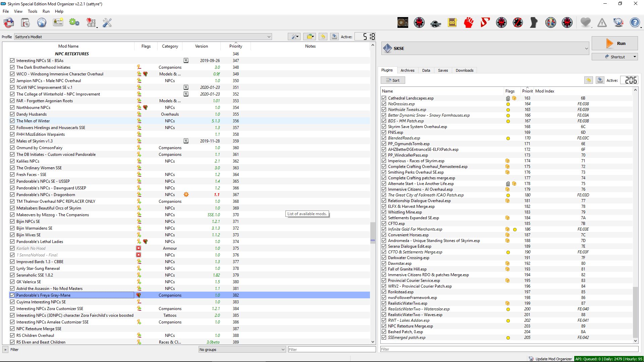Launch the Creation Kit shortcut icon

435,23
